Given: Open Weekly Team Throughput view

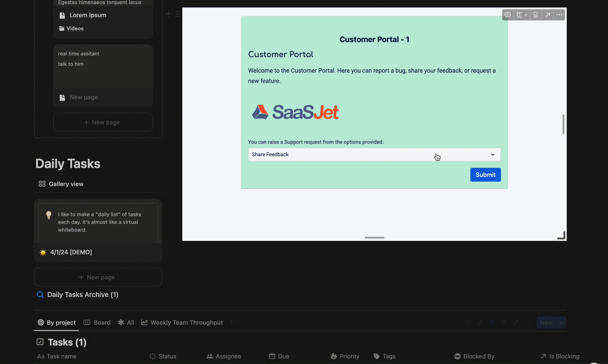Looking at the screenshot, I should coord(182,323).
